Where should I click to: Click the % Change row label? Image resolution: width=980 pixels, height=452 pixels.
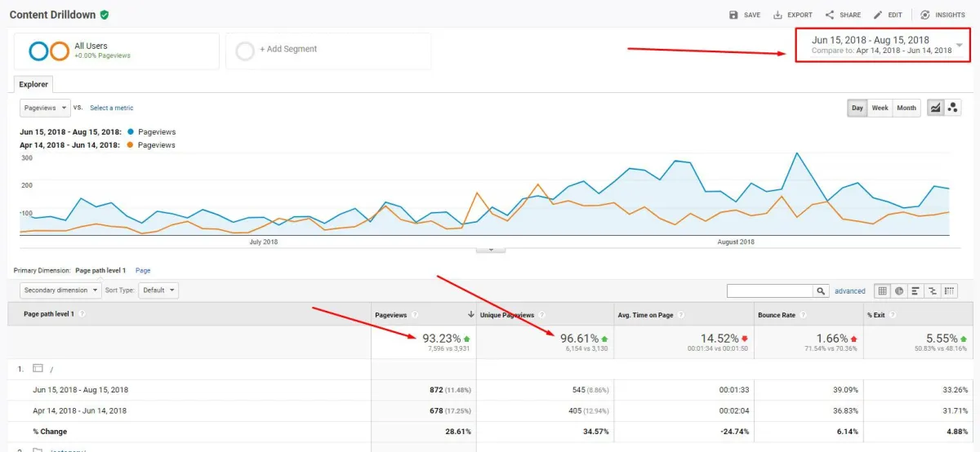50,432
